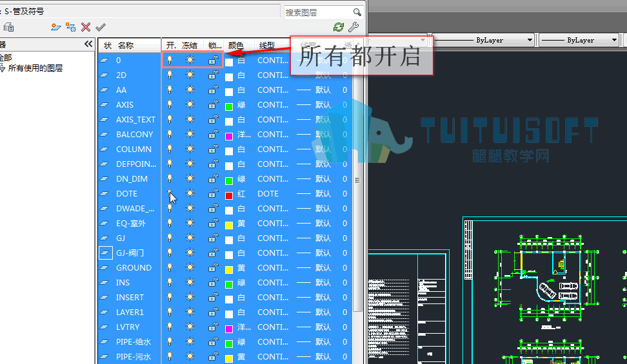
Task: Open the wrench Settings icon
Action: click(x=353, y=27)
